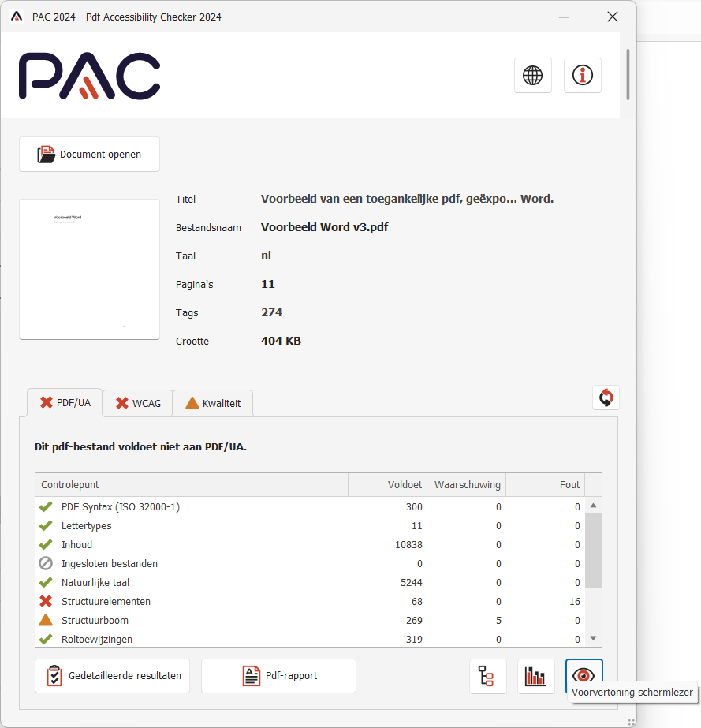Click the green check next to Natuurlijke taal
The height and width of the screenshot is (728, 701).
click(46, 582)
